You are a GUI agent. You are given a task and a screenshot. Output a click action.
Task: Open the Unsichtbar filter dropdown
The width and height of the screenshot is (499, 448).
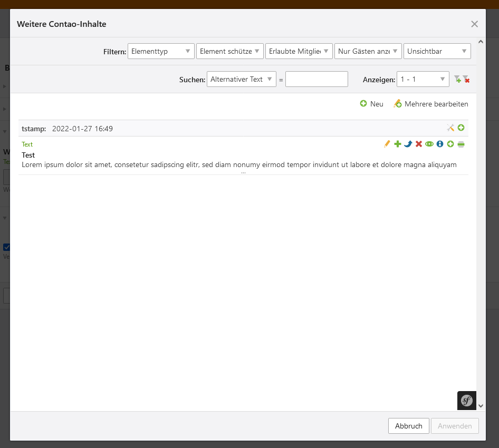(437, 51)
